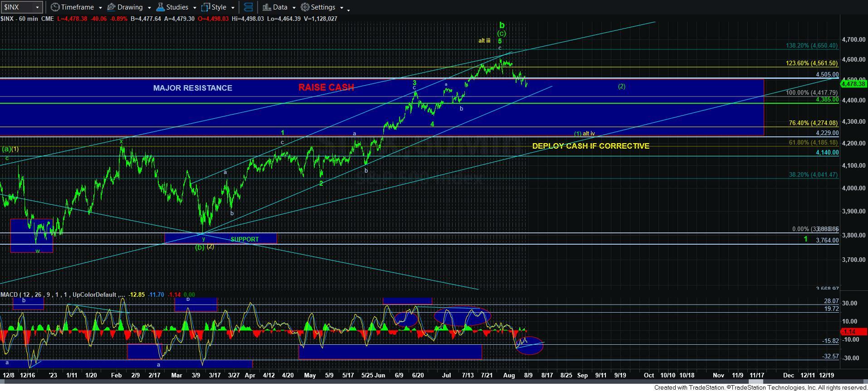This screenshot has width=868, height=391.
Task: Click the '23 year label on date axis
Action: [x=53, y=375]
